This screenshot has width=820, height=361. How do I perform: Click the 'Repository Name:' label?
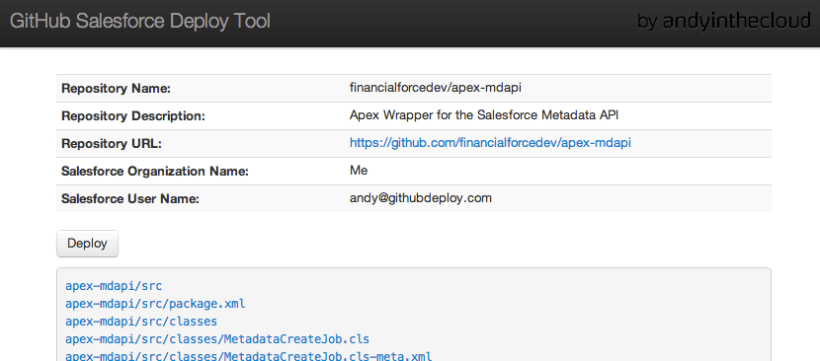pos(116,88)
